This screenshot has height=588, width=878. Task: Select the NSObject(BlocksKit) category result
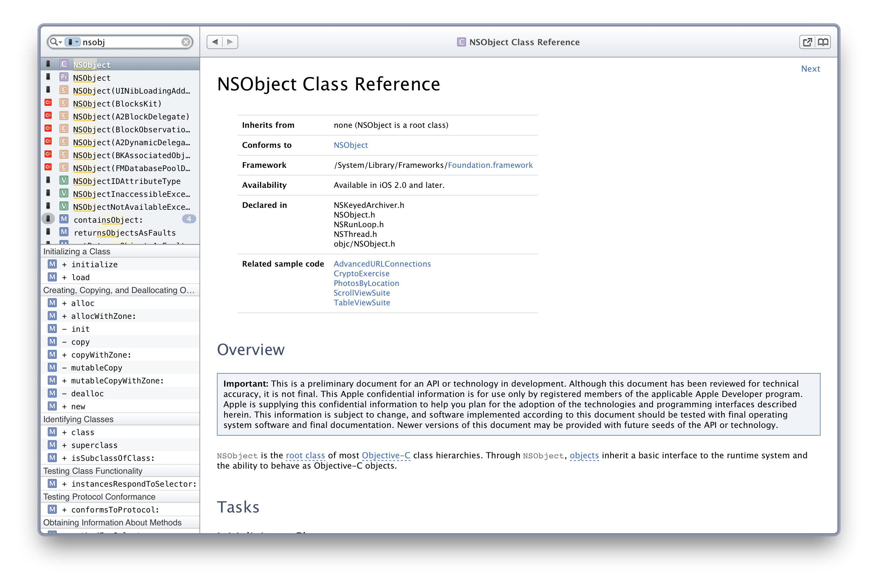pos(117,104)
